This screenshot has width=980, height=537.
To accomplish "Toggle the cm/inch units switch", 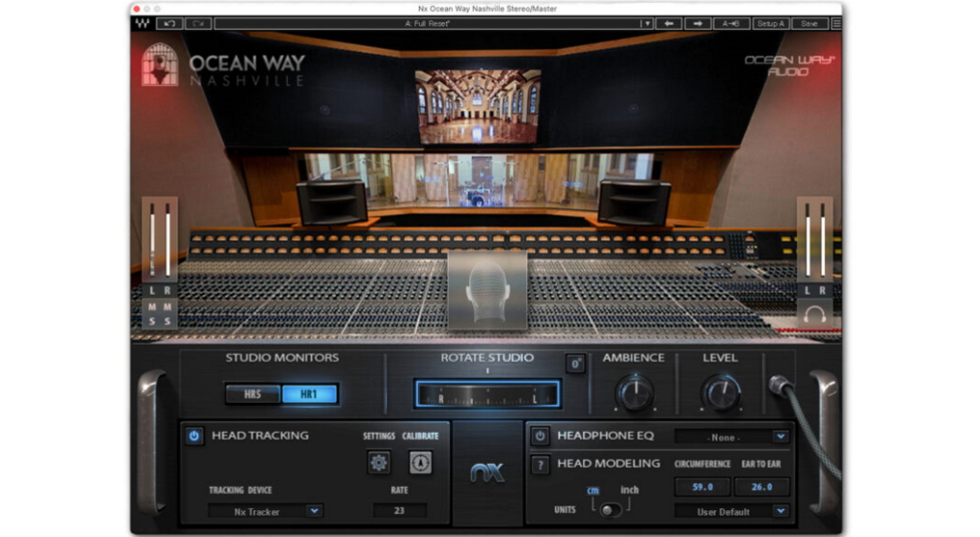I will (610, 510).
